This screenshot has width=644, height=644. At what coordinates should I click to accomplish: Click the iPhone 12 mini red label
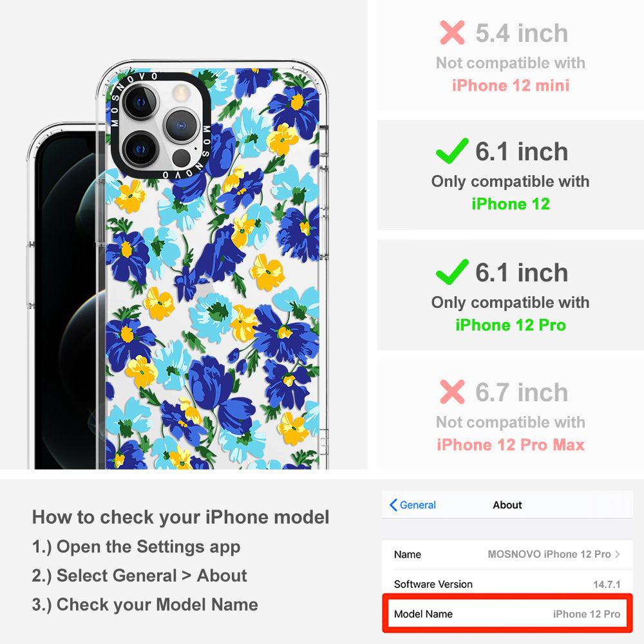pos(511,86)
